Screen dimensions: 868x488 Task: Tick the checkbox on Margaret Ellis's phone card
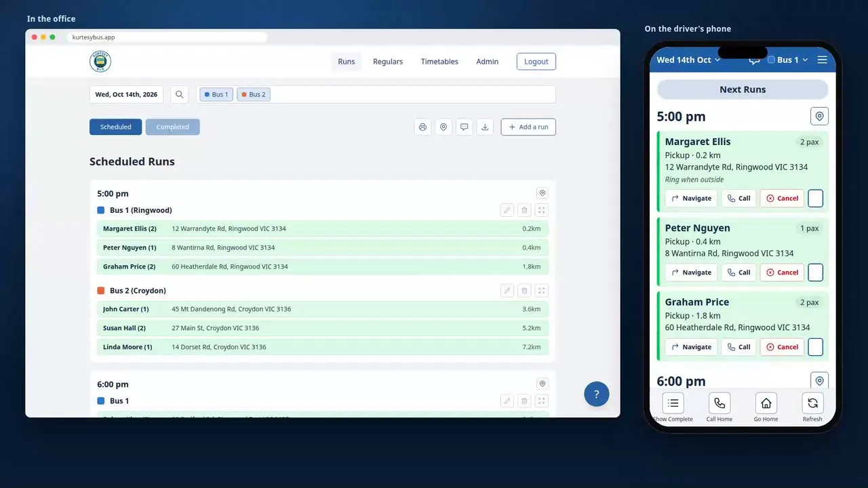[x=816, y=198]
